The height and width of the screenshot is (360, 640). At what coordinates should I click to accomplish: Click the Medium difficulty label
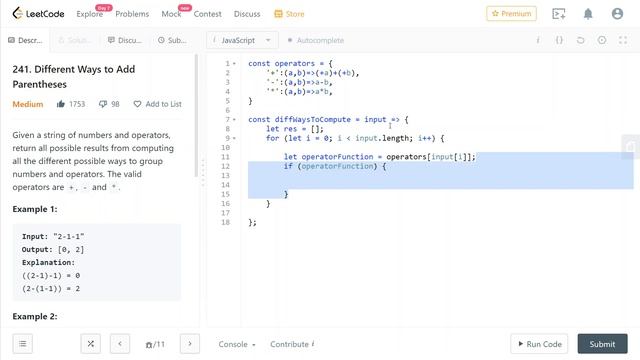coord(28,104)
